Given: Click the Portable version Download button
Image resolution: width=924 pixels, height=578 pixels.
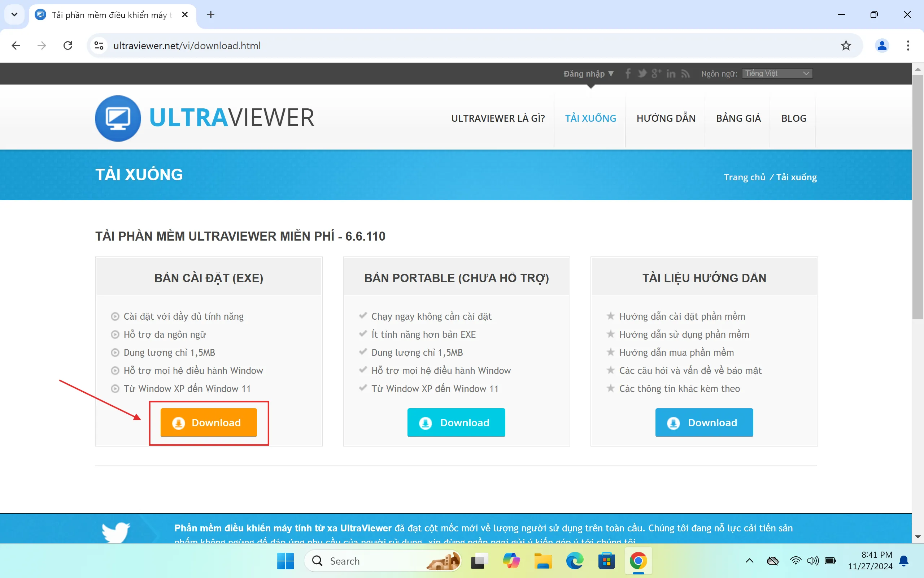Looking at the screenshot, I should tap(456, 422).
